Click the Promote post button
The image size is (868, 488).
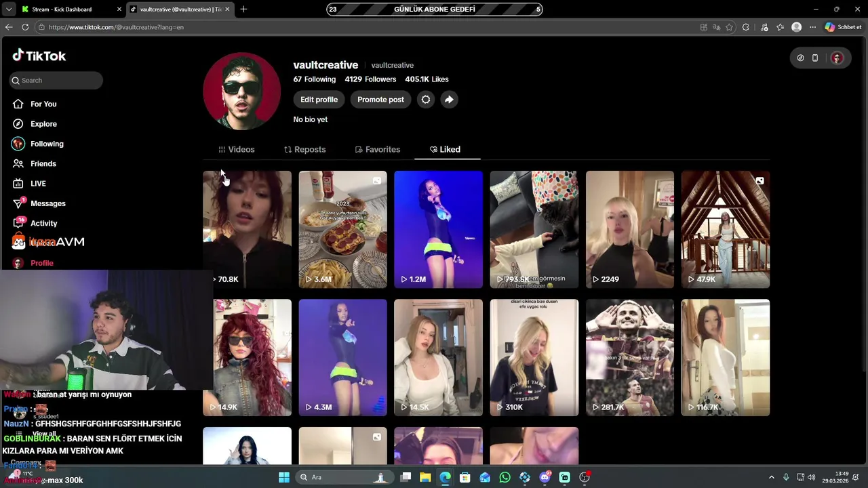(x=380, y=100)
